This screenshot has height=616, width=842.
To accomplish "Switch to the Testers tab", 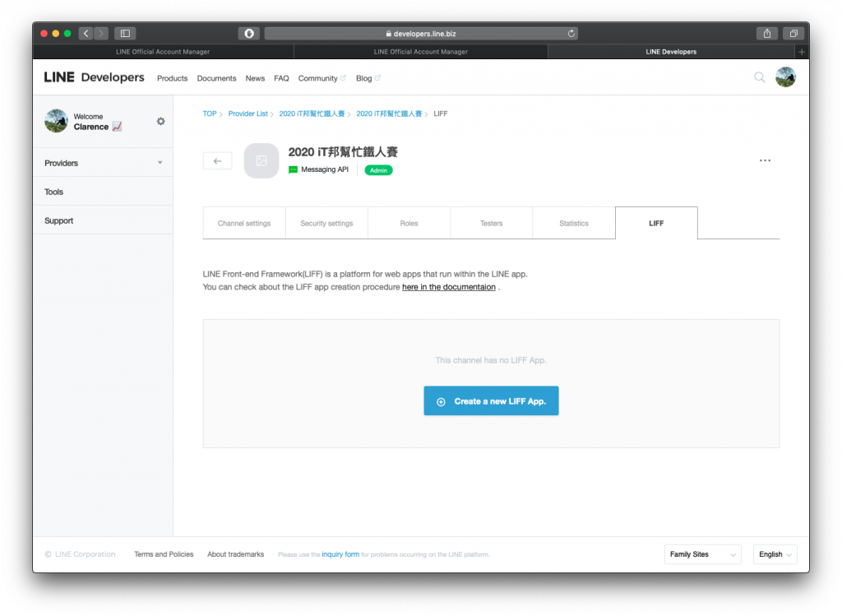I will point(492,223).
